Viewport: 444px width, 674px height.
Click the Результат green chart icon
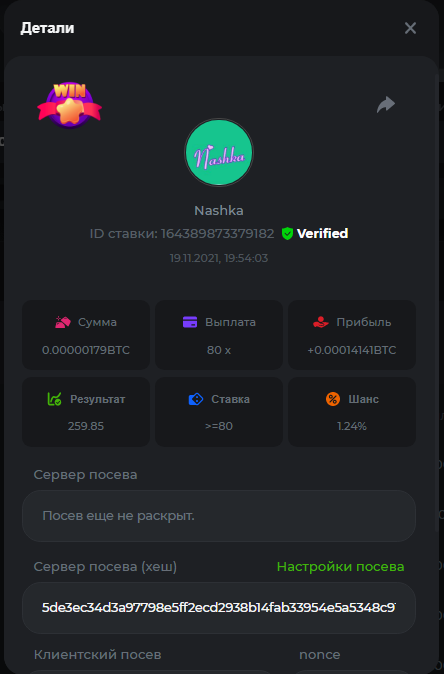click(54, 399)
